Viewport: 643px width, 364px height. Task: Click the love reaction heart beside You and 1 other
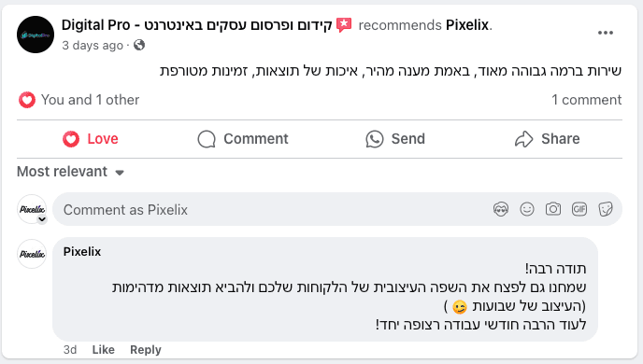click(x=27, y=100)
